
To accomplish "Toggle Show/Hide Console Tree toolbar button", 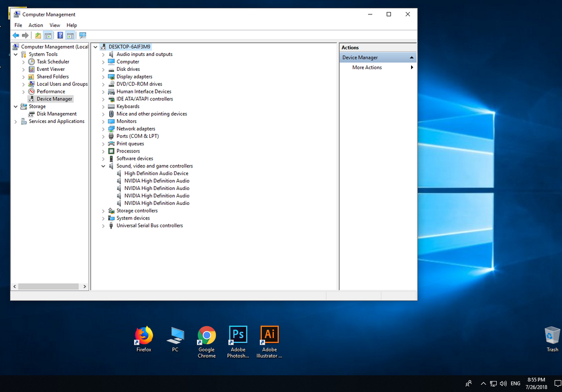I will point(48,36).
